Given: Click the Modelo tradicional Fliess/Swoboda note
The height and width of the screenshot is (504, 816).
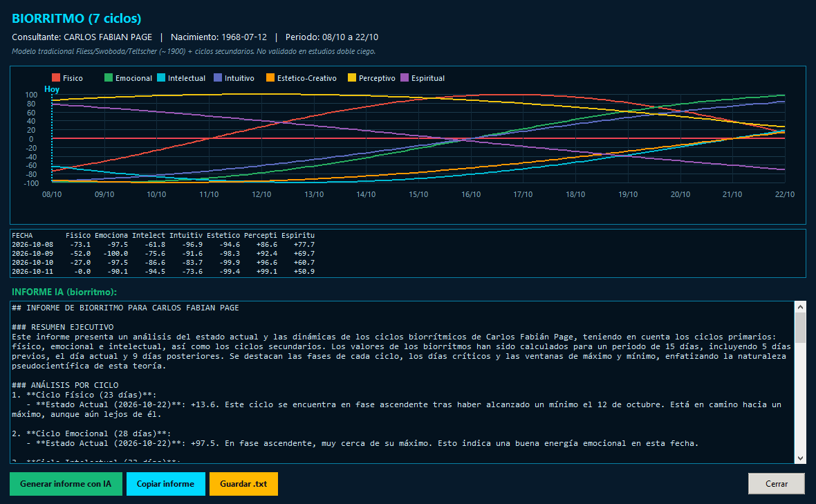Looking at the screenshot, I should tap(194, 51).
